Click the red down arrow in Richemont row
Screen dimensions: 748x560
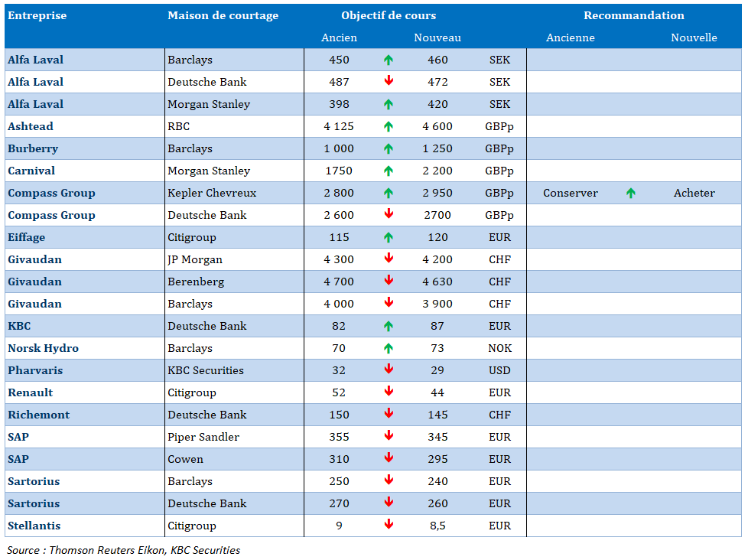click(389, 415)
